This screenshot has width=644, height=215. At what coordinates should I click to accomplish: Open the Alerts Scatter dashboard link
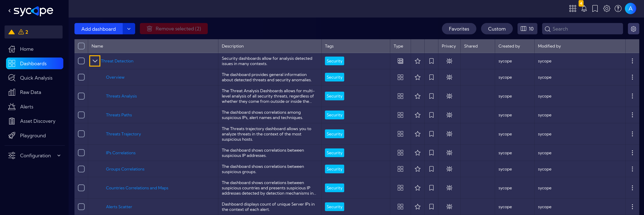pyautogui.click(x=119, y=207)
